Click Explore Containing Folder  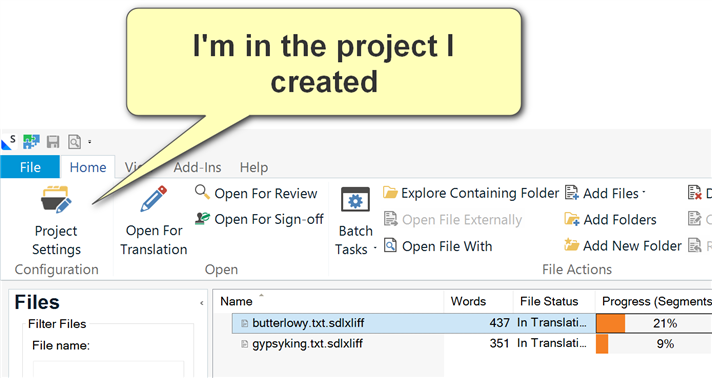point(470,193)
